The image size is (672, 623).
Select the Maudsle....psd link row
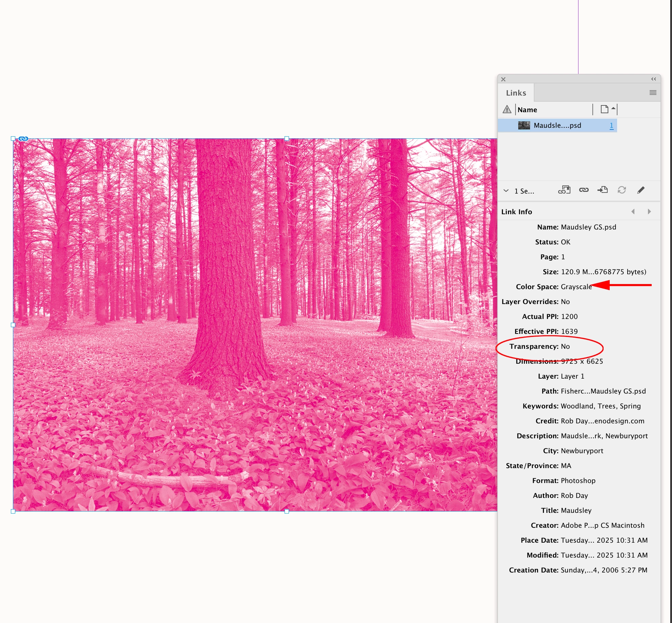[557, 125]
